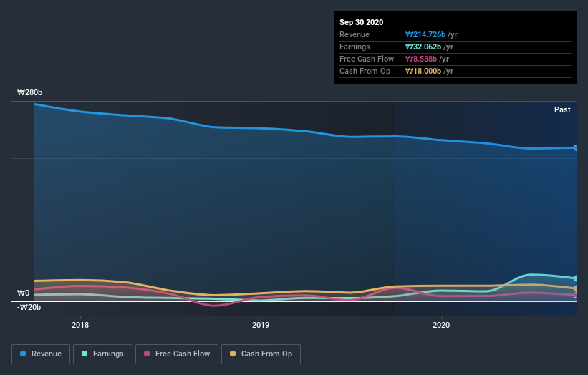588x375 pixels.
Task: Click the Earnings label in tooltip
Action: pos(355,47)
